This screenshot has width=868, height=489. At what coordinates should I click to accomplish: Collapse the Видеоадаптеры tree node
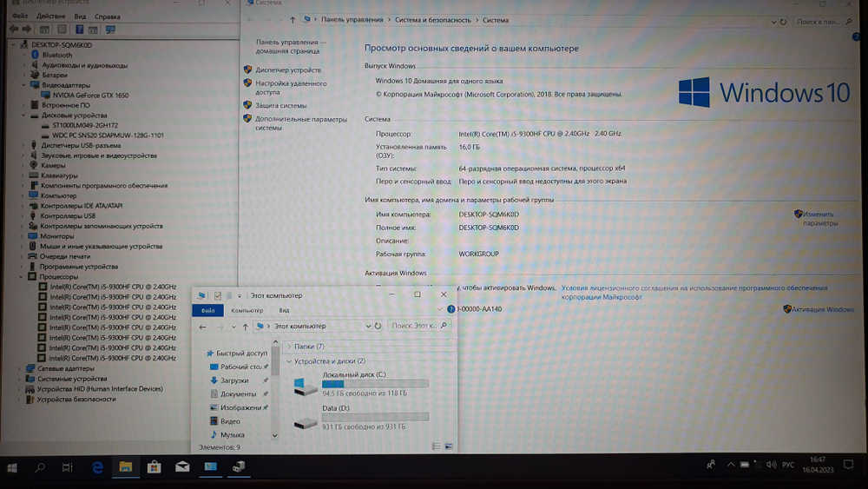(23, 85)
